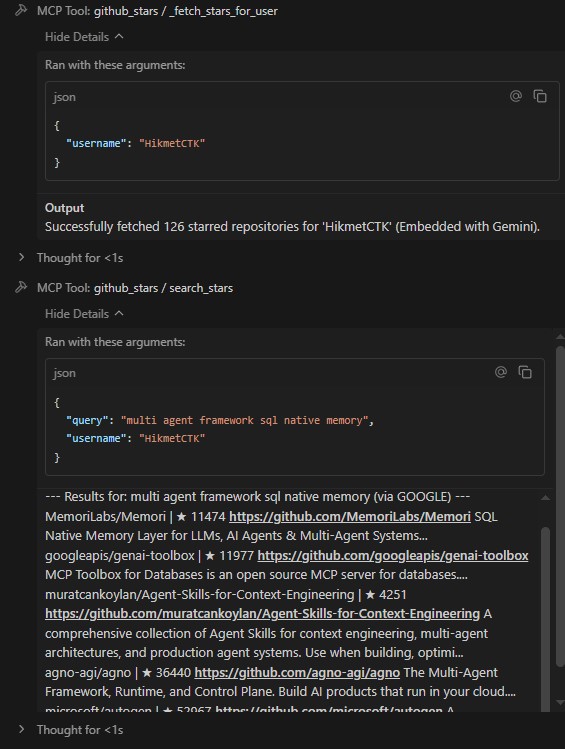Image resolution: width=565 pixels, height=749 pixels.
Task: Click the '--- Results for:' header line
Action: point(257,497)
